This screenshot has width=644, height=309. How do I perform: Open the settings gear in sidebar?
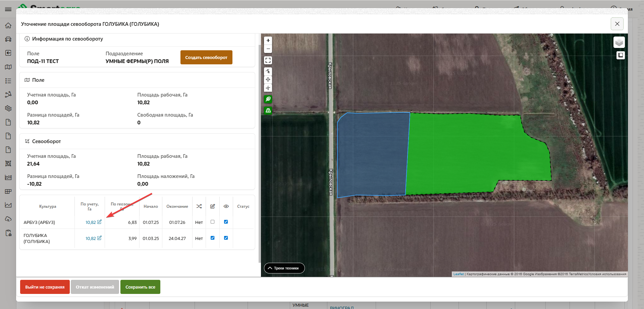(x=8, y=108)
